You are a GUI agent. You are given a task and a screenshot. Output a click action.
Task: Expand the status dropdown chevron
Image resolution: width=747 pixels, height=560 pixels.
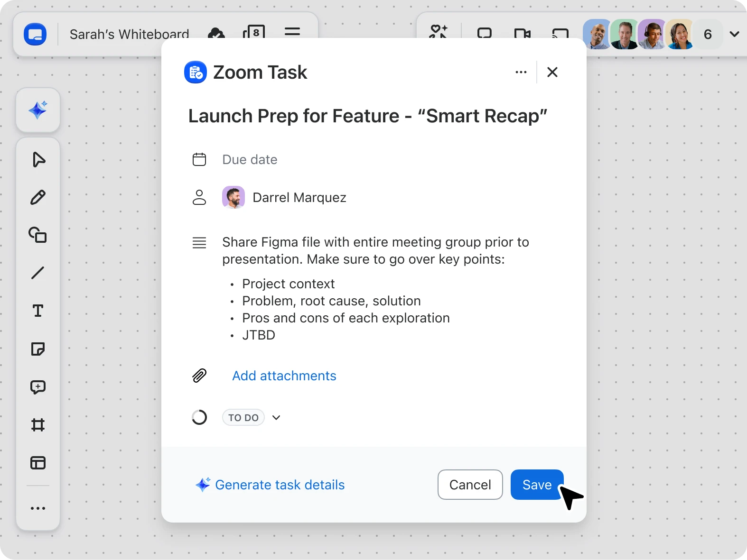(276, 417)
